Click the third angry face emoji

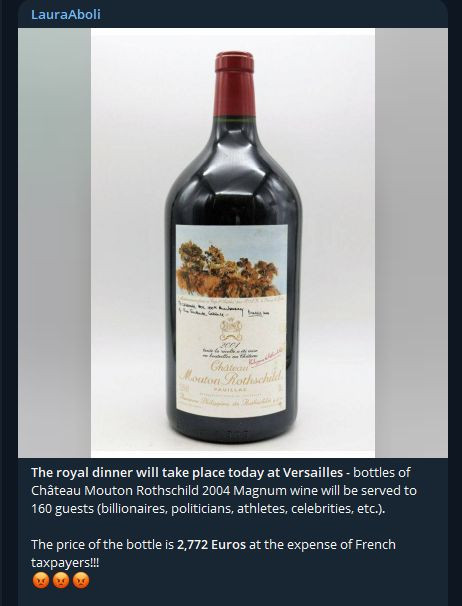tap(81, 580)
